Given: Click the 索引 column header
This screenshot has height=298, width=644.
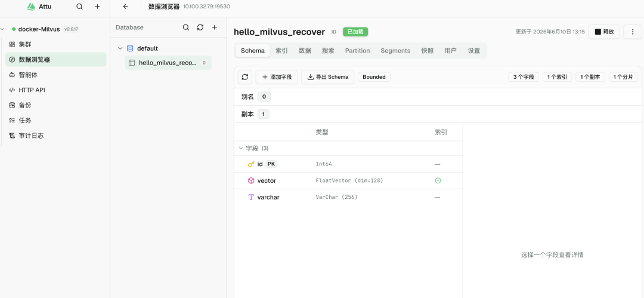Looking at the screenshot, I should (x=441, y=132).
